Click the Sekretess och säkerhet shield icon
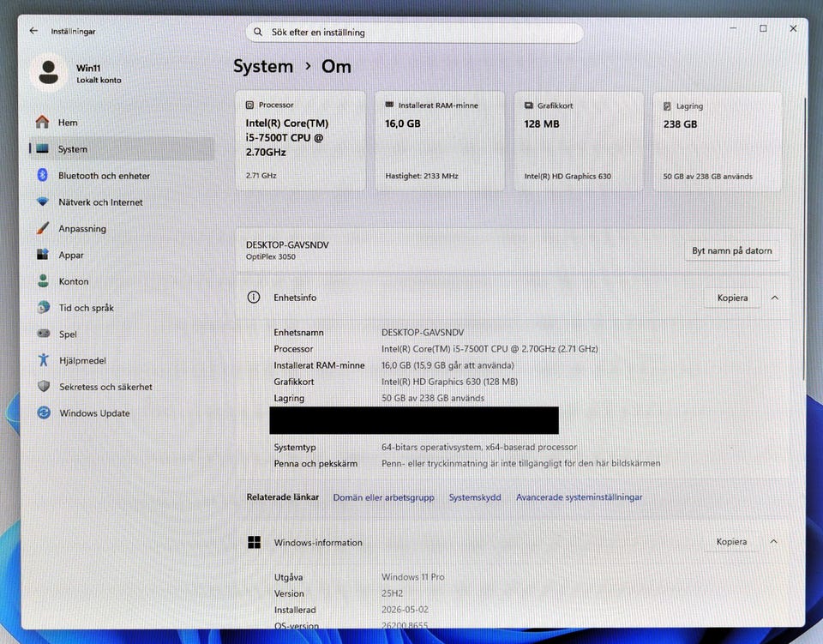 pos(44,386)
